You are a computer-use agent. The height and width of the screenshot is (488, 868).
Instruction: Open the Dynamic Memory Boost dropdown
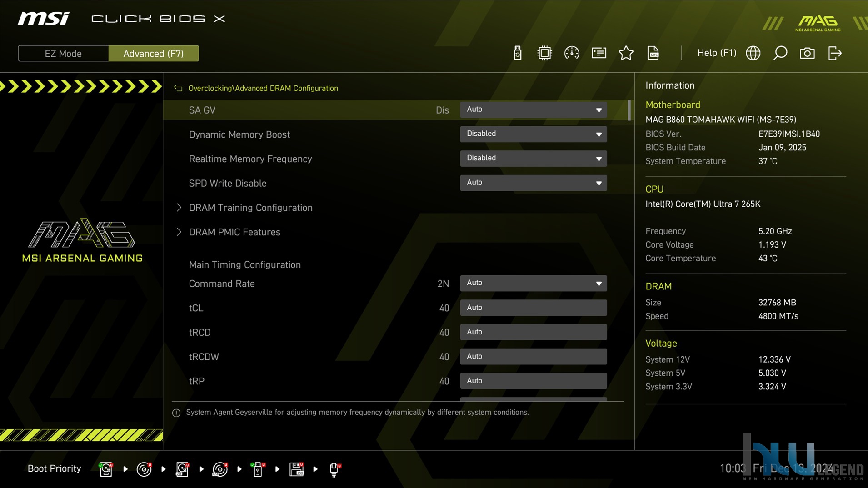533,134
